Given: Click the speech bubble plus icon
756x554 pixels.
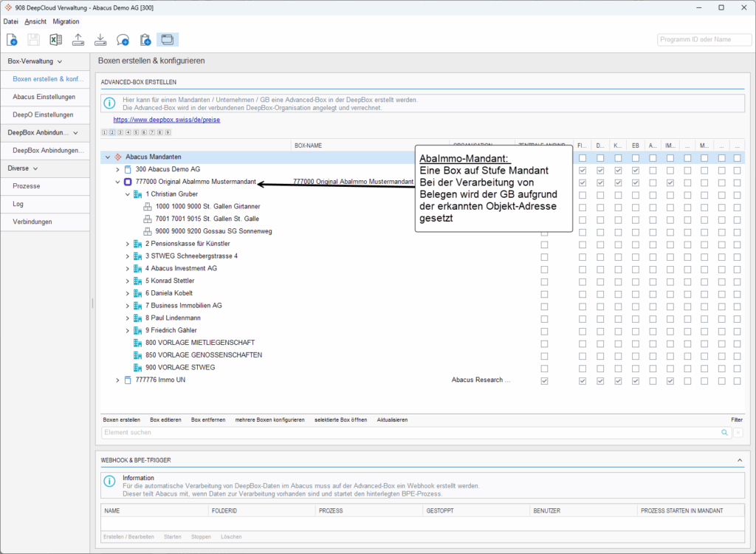Looking at the screenshot, I should [x=123, y=40].
